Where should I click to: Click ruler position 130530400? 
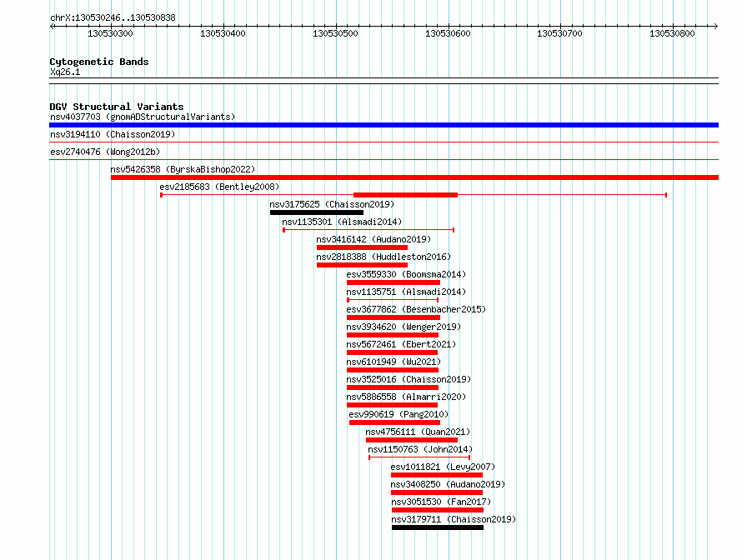pyautogui.click(x=223, y=33)
